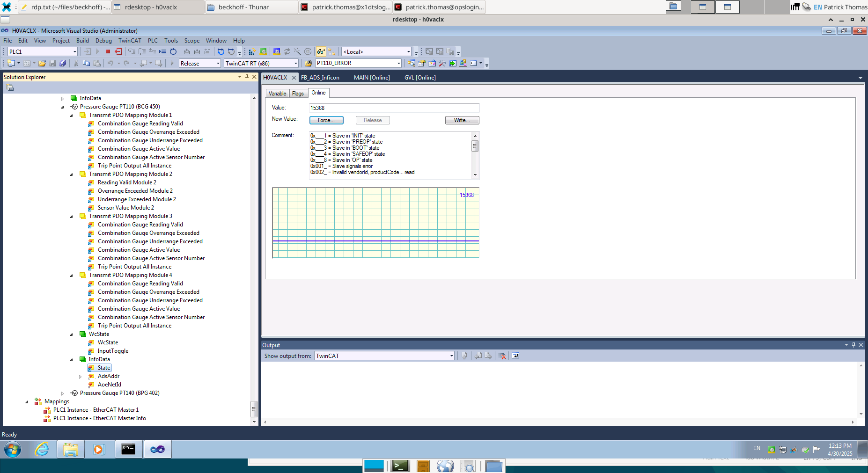
Task: Stop the PLC with the red square icon
Action: click(108, 52)
